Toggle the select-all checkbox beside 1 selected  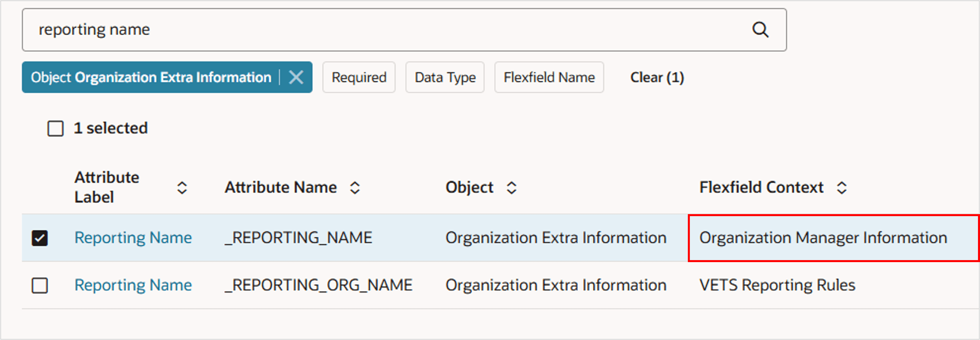click(x=55, y=128)
